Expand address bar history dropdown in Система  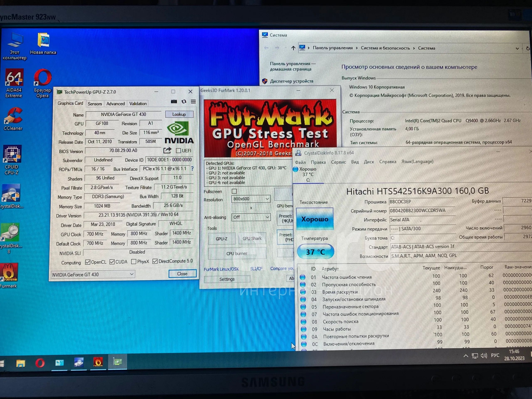(517, 49)
